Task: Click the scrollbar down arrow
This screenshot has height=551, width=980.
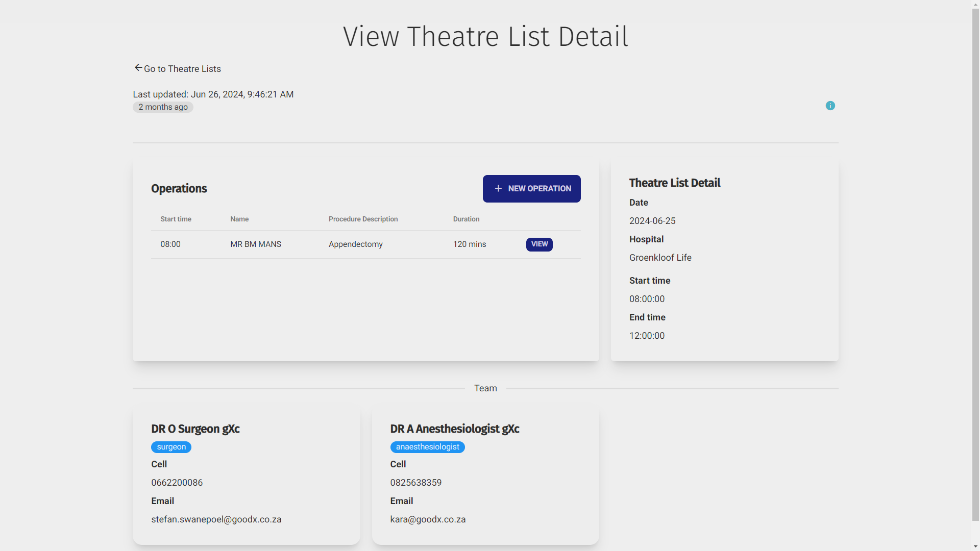Action: click(x=975, y=546)
